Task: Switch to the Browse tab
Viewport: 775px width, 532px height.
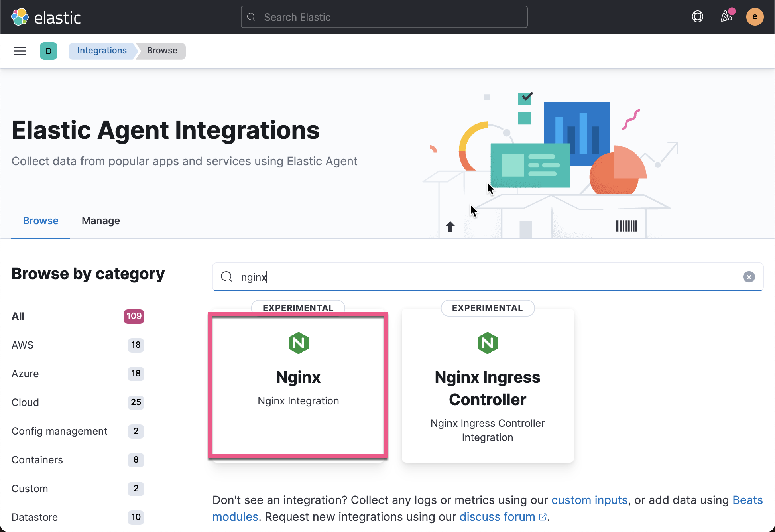Action: [41, 221]
